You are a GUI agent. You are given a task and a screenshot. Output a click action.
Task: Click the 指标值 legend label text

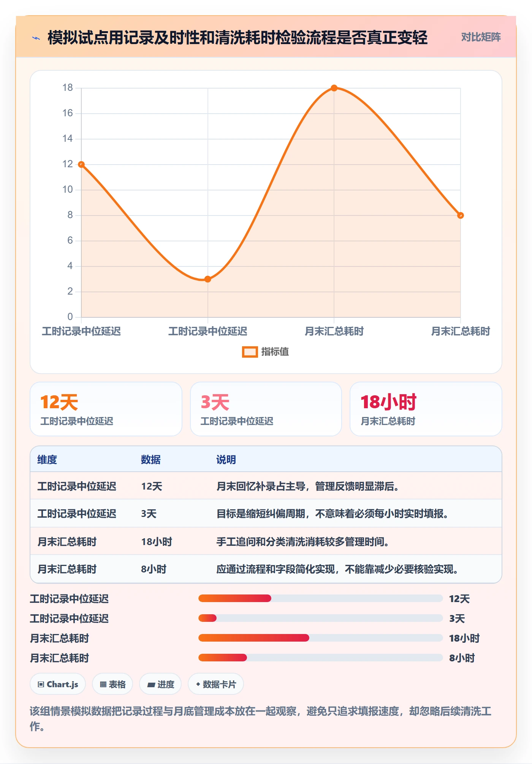(x=275, y=352)
